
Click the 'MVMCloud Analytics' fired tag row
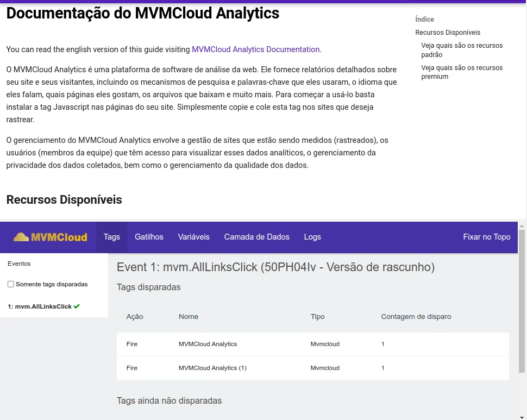point(208,344)
